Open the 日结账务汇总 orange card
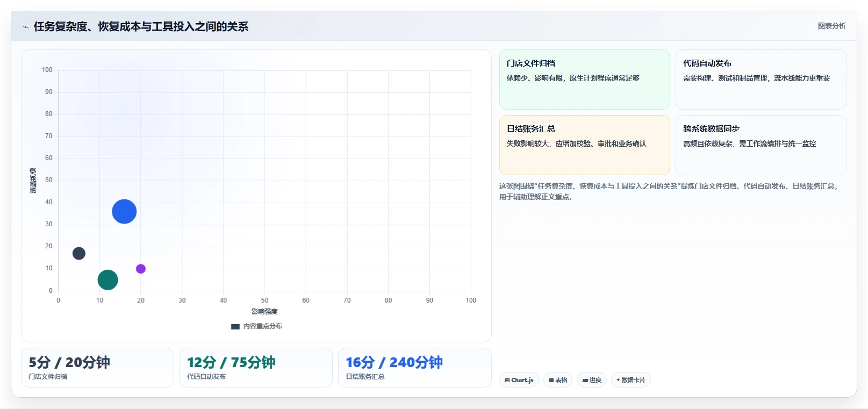Screen dimensions: 868x409 584,145
